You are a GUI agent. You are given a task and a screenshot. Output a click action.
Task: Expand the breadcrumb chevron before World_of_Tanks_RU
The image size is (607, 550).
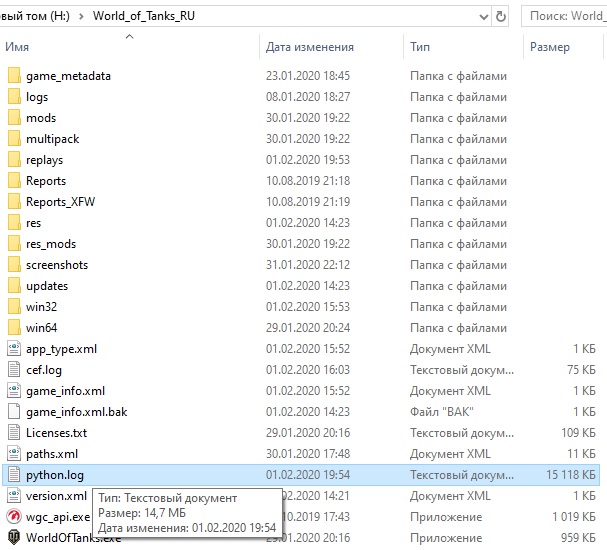pyautogui.click(x=81, y=16)
